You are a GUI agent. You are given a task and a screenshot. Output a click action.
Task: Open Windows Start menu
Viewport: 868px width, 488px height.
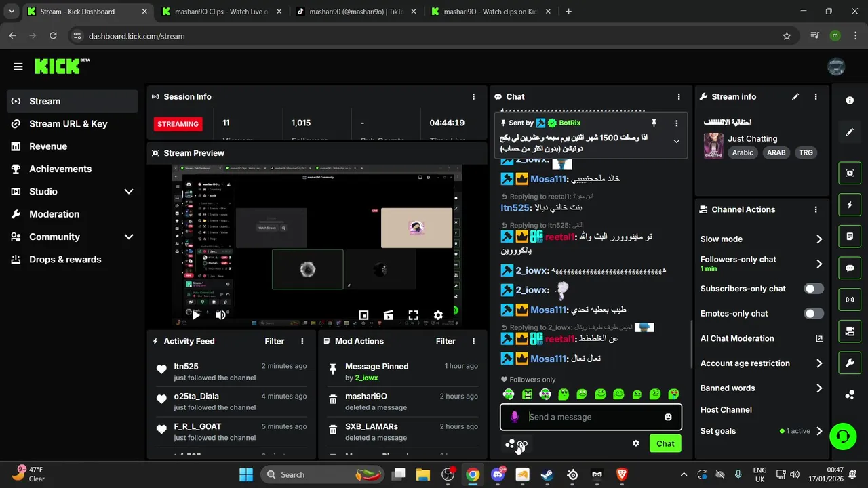245,474
